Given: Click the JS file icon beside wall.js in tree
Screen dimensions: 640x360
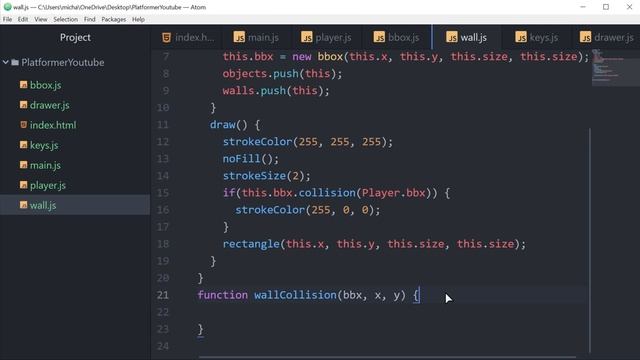Looking at the screenshot, I should [23, 204].
